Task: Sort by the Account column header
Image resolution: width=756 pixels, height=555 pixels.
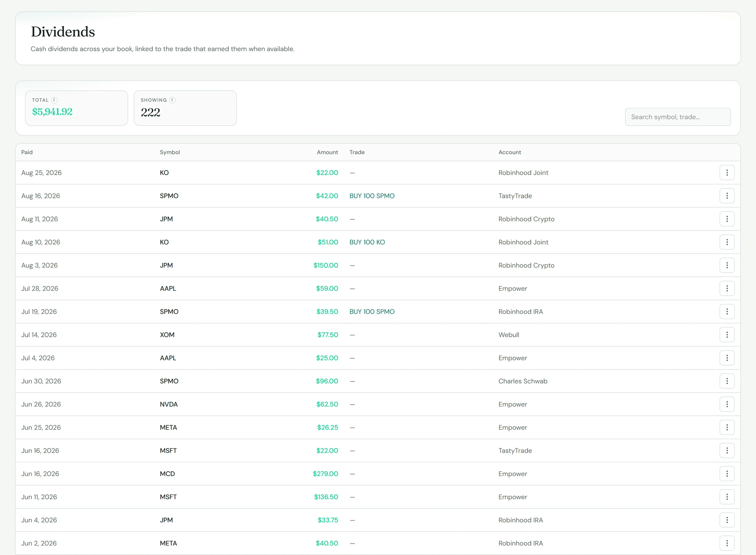Action: coord(510,152)
